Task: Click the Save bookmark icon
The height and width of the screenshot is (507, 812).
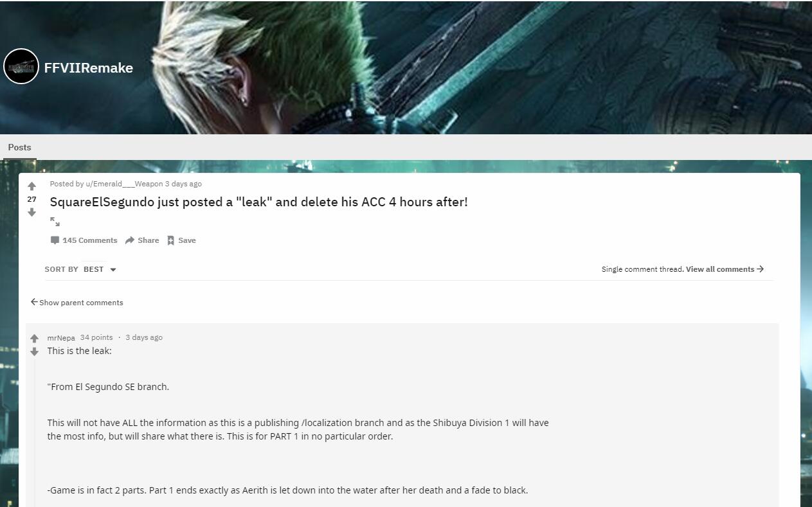Action: (x=171, y=240)
